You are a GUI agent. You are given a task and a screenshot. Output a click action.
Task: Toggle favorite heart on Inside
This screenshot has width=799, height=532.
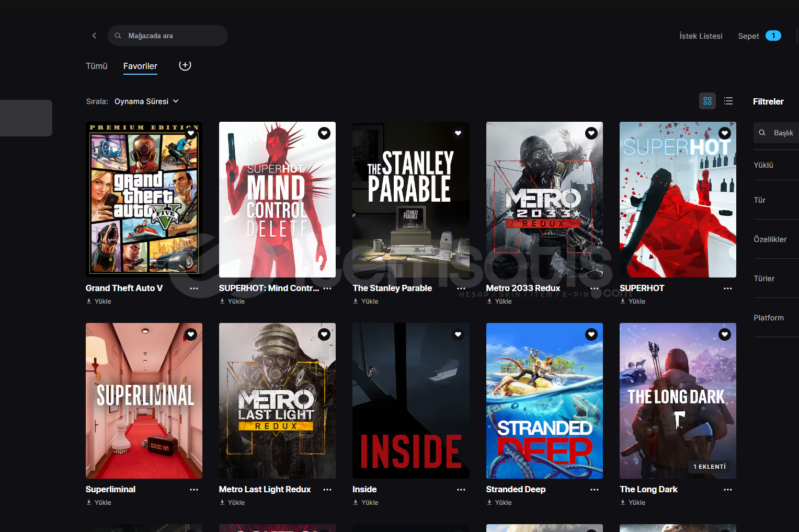[458, 334]
